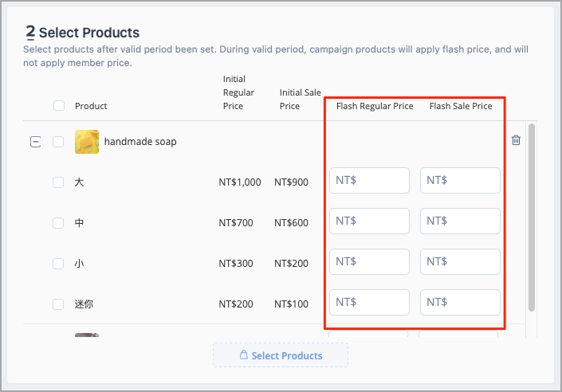Open the Select Products button
This screenshot has width=562, height=392.
tap(281, 355)
